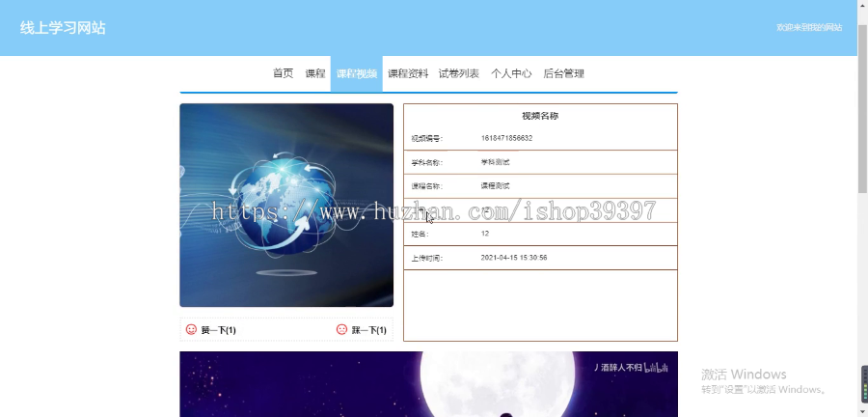This screenshot has height=417, width=868.
Task: Click the 视频名称 heading
Action: [x=540, y=116]
